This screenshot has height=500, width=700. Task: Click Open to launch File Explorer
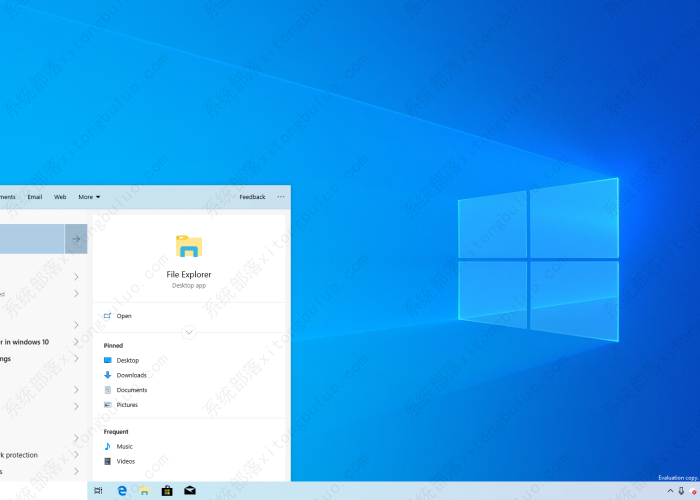click(x=124, y=316)
